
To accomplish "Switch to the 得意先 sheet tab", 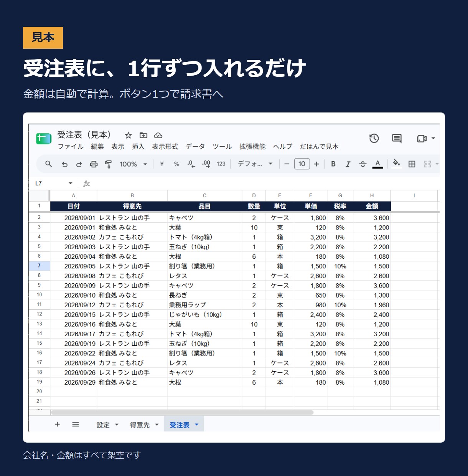I will (140, 425).
